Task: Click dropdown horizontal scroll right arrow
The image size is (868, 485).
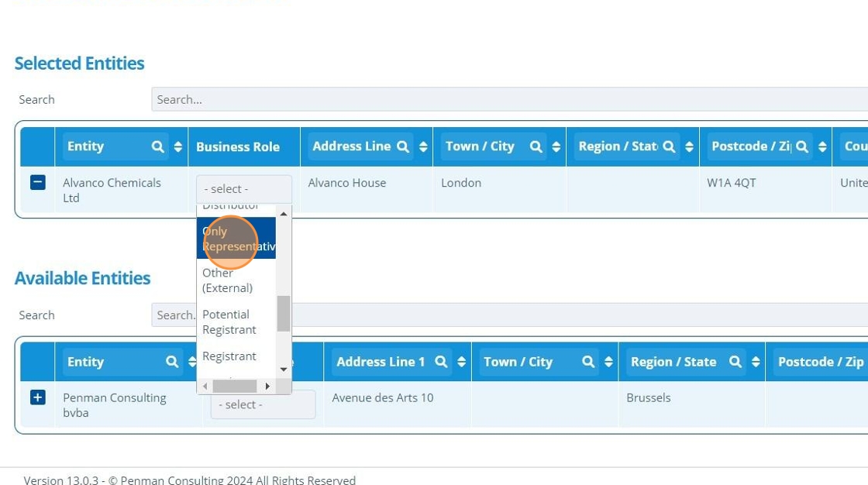Action: (x=267, y=386)
